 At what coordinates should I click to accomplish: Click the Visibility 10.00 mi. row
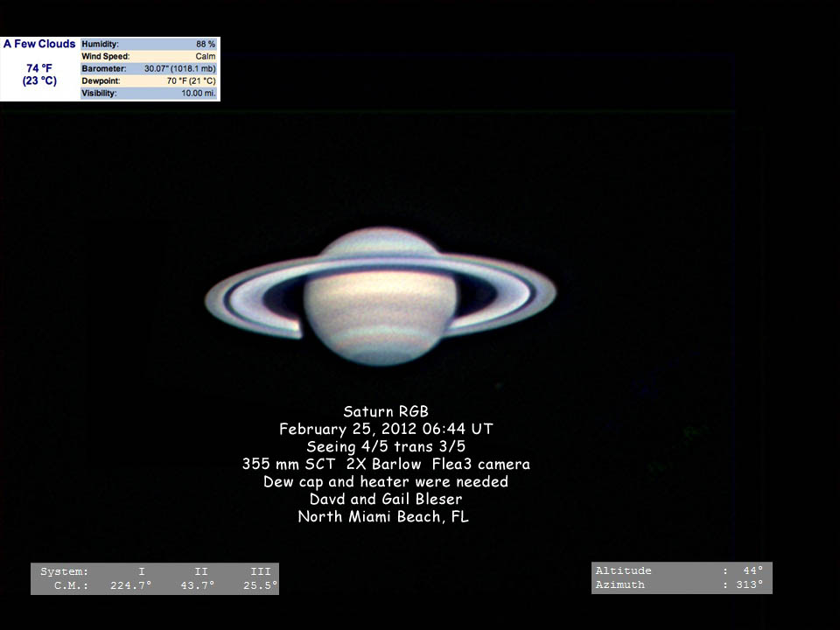149,94
